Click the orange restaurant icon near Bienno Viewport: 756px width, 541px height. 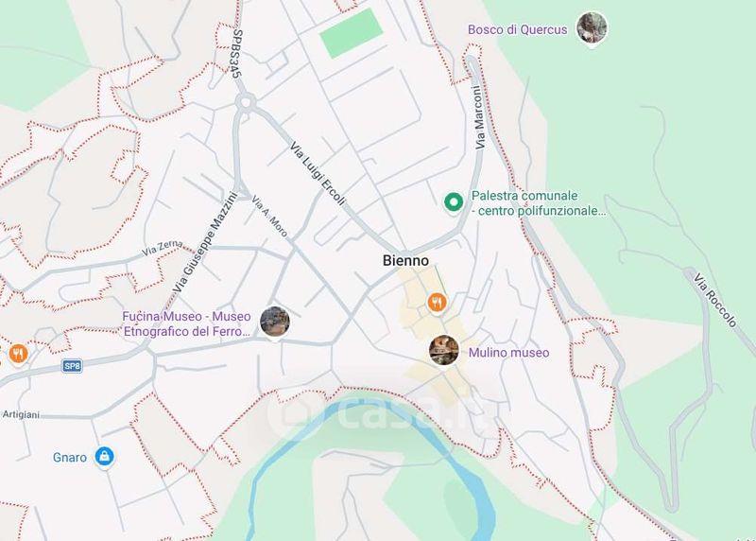click(437, 303)
